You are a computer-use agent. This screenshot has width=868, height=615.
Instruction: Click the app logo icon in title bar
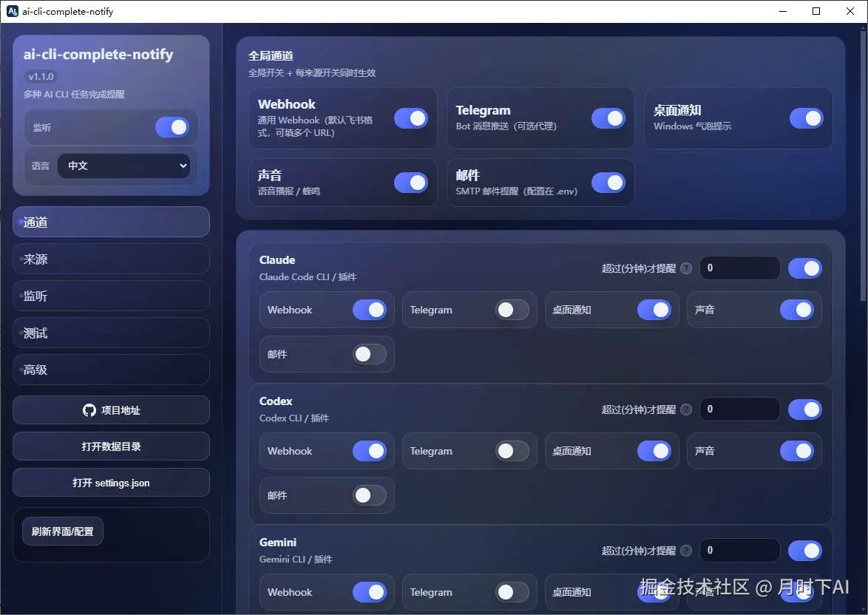click(x=12, y=11)
